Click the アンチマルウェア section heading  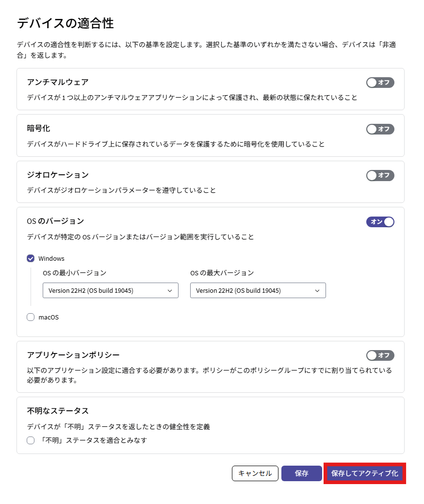click(58, 82)
